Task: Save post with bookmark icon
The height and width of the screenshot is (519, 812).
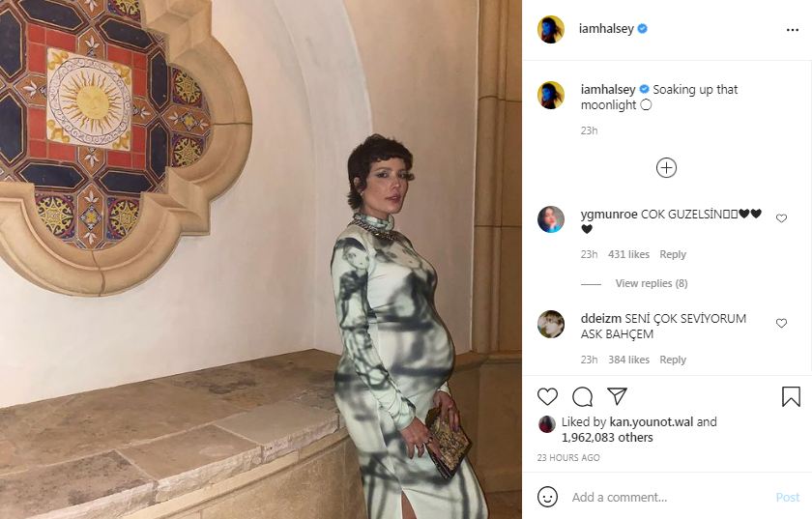Action: (x=791, y=397)
